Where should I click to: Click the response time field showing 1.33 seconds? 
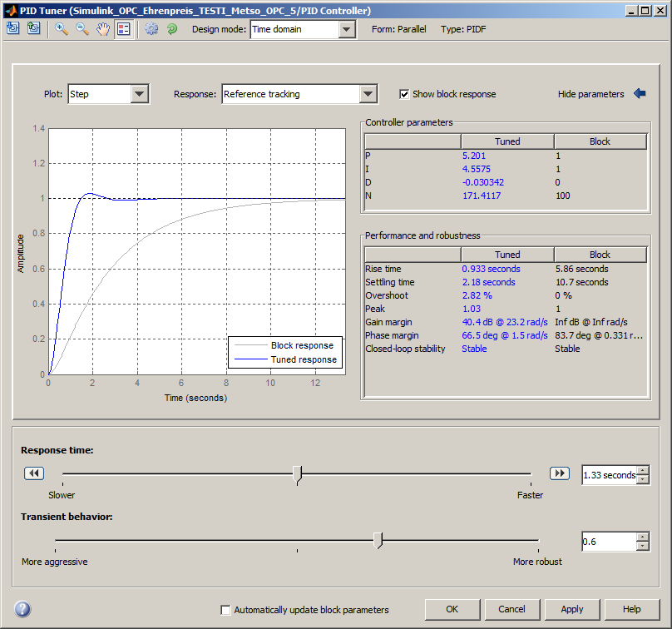click(609, 475)
